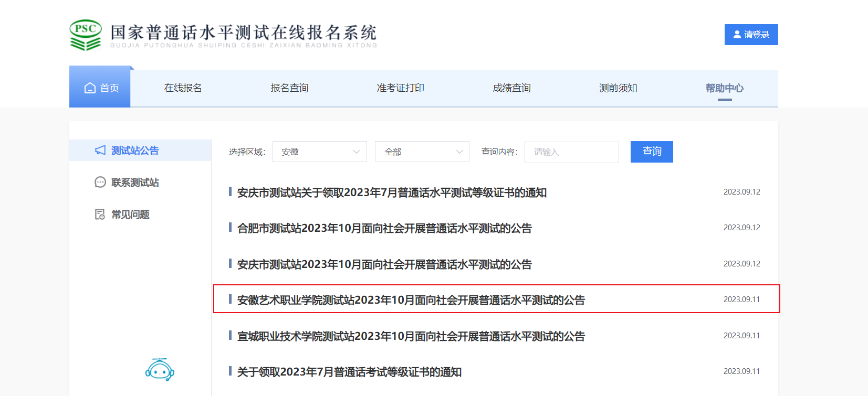The width and height of the screenshot is (868, 396).
Task: Open the 安徽艺术职业学院测试站 announcement
Action: pos(411,300)
